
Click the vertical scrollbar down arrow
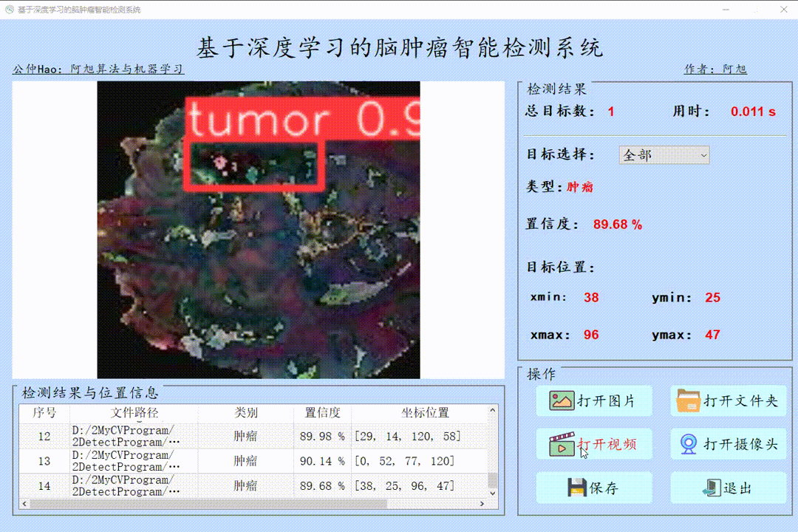coord(493,491)
